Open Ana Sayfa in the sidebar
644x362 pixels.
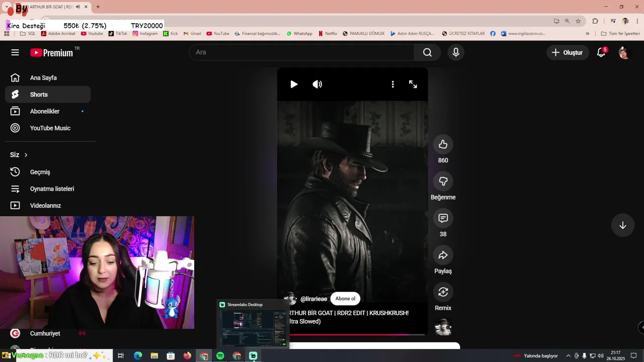48,78
